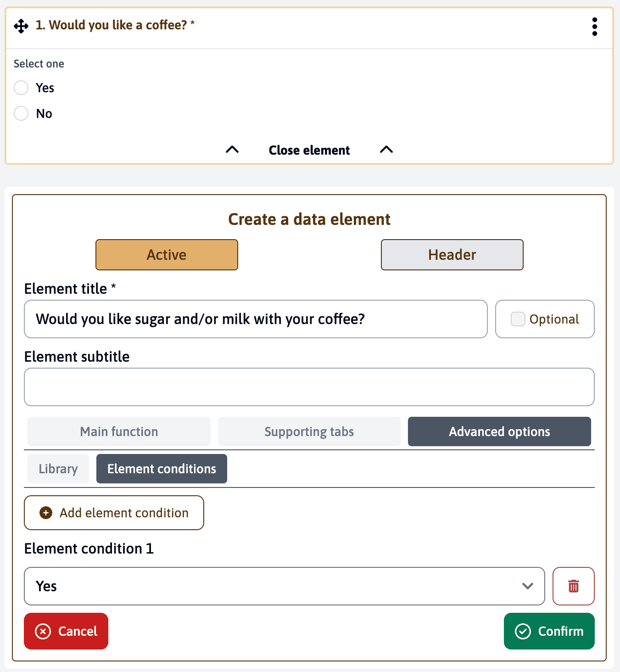The width and height of the screenshot is (620, 672).
Task: Click the Element title text field
Action: pos(256,319)
